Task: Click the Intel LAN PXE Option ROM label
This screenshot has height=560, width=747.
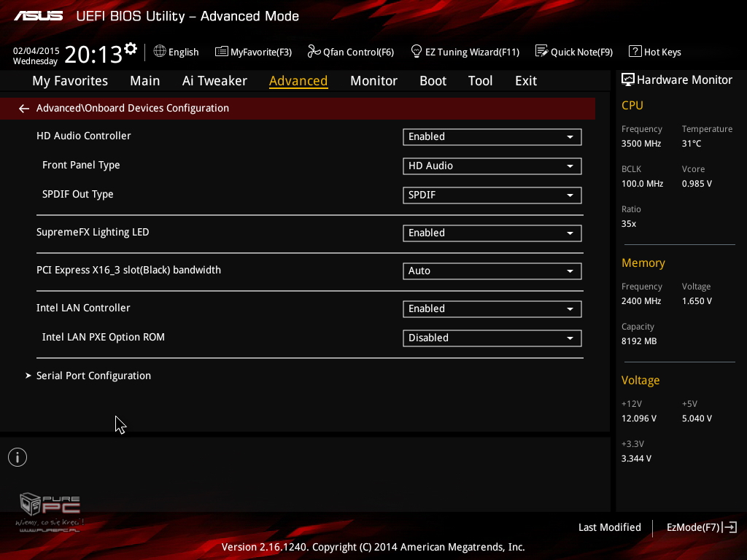Action: (x=104, y=337)
